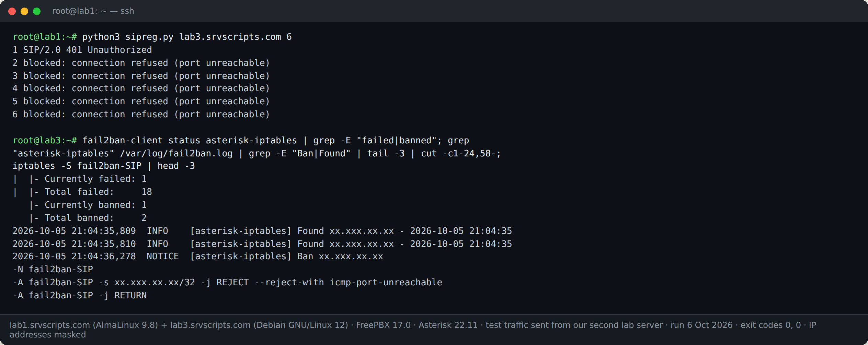Click the log line timestamped 21:04:35,810
Viewport: 868px width, 345px height.
click(262, 244)
